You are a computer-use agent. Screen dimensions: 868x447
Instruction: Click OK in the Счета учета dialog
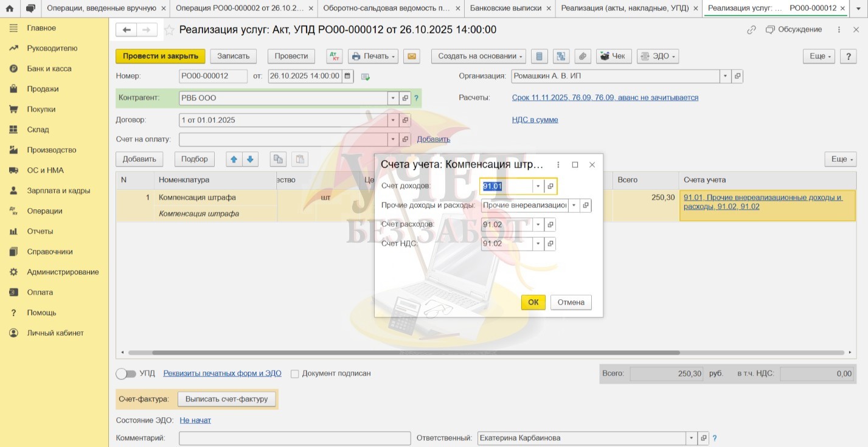click(x=533, y=302)
